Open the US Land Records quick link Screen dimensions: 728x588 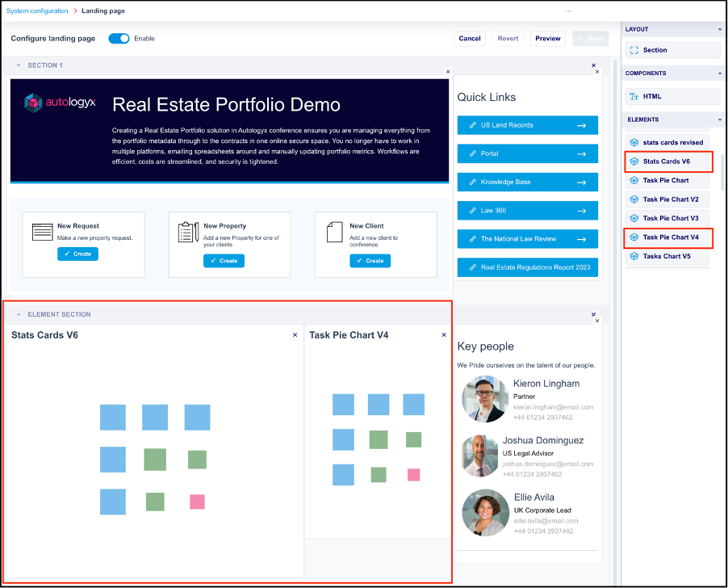[527, 125]
